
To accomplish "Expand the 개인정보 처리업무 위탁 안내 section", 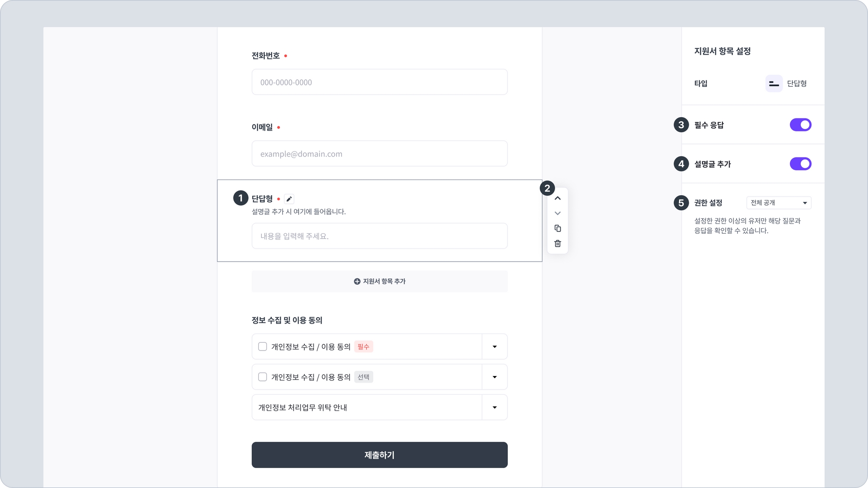I will 494,407.
